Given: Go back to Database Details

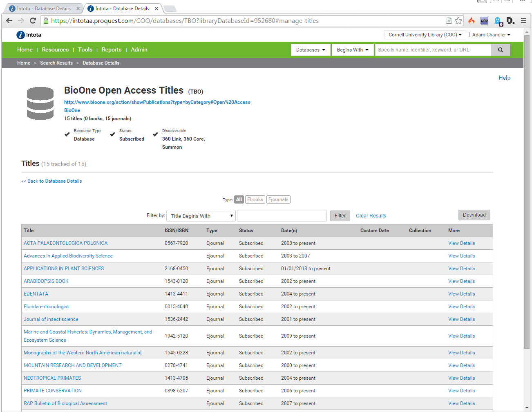Looking at the screenshot, I should 51,181.
